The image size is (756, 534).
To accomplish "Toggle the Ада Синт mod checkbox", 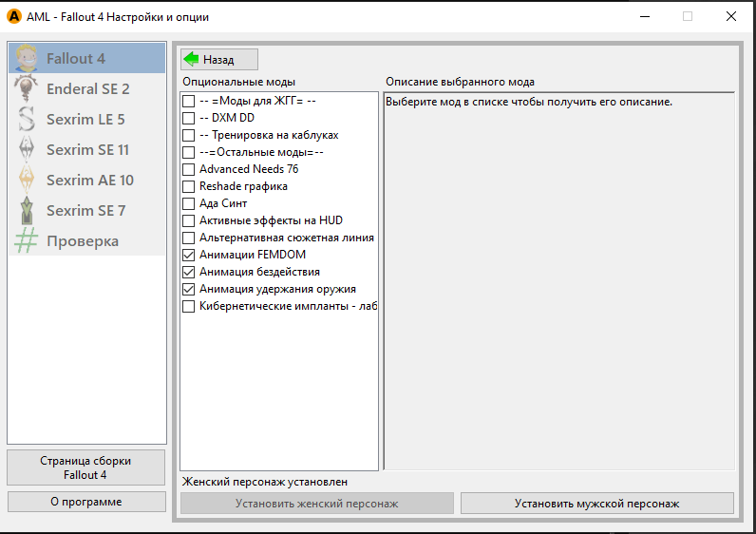I will pyautogui.click(x=189, y=203).
